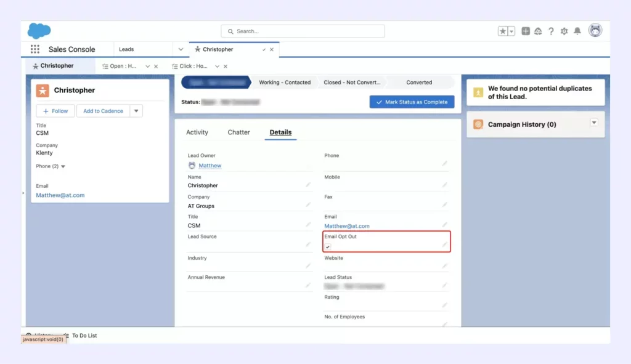Edit the Email Opt Out pencil icon

pos(444,245)
